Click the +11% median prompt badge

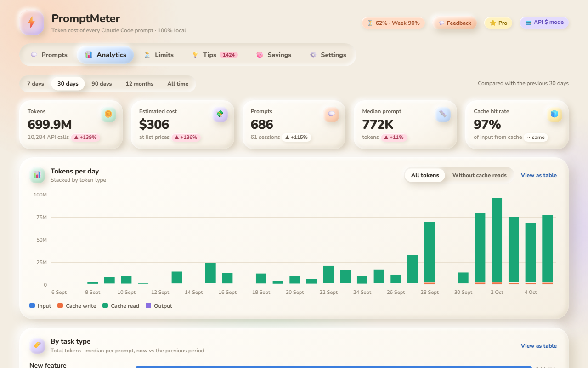[x=395, y=137]
